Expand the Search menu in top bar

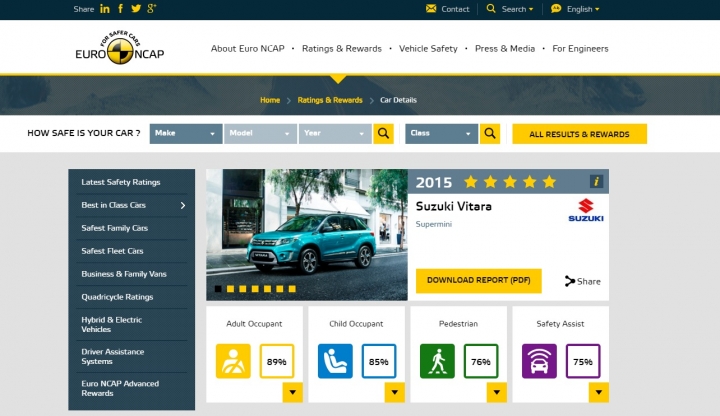click(517, 9)
